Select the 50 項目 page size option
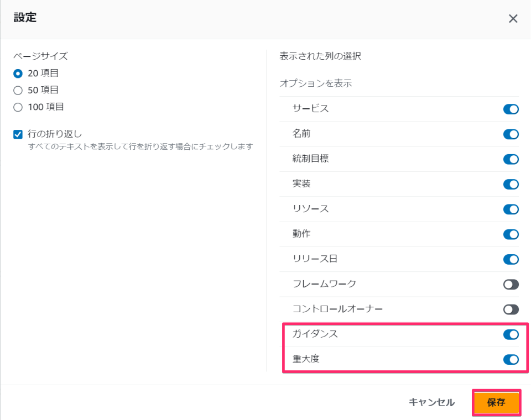 click(x=18, y=90)
